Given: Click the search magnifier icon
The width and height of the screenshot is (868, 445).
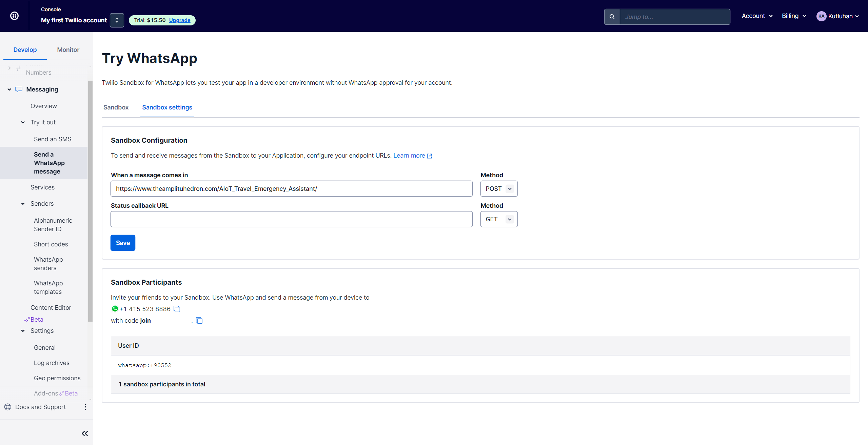Looking at the screenshot, I should (612, 17).
